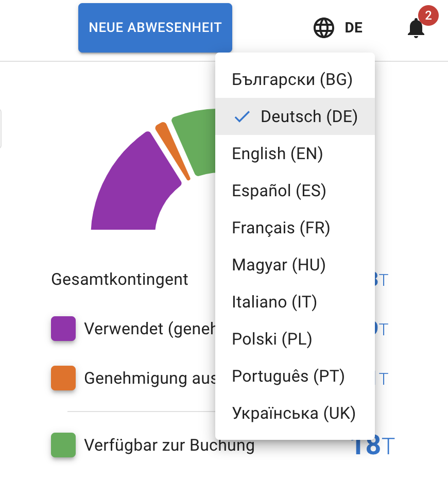The height and width of the screenshot is (479, 448).
Task: Select English (EN) from the language menu
Action: 277,153
